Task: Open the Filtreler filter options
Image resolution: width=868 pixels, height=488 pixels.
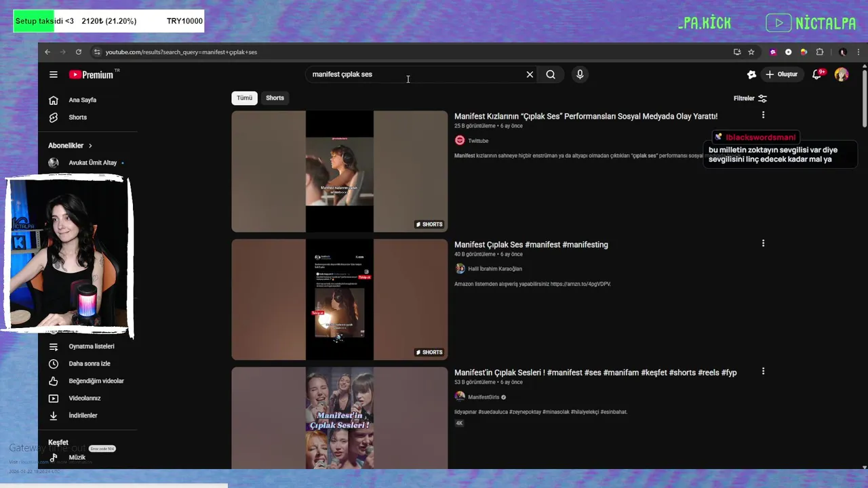Action: click(x=751, y=98)
